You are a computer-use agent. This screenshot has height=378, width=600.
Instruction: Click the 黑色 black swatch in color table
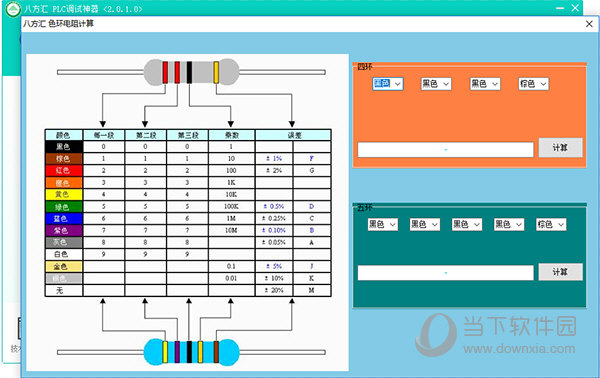(64, 147)
